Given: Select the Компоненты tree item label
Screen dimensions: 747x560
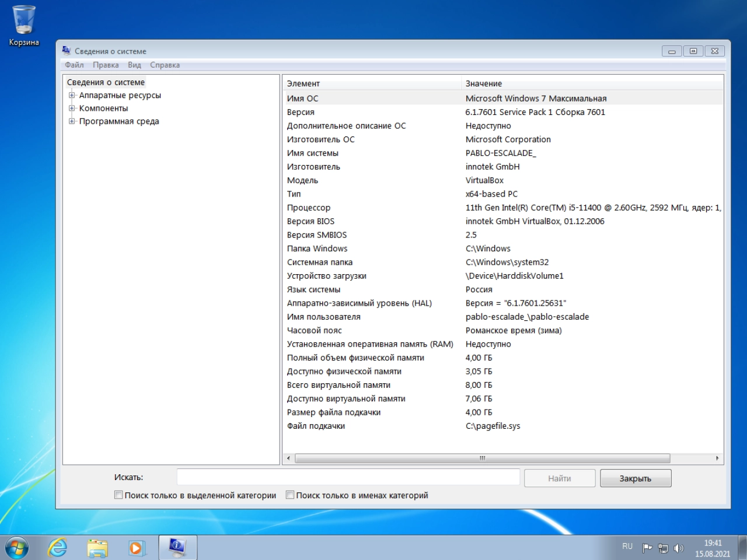Looking at the screenshot, I should click(103, 108).
